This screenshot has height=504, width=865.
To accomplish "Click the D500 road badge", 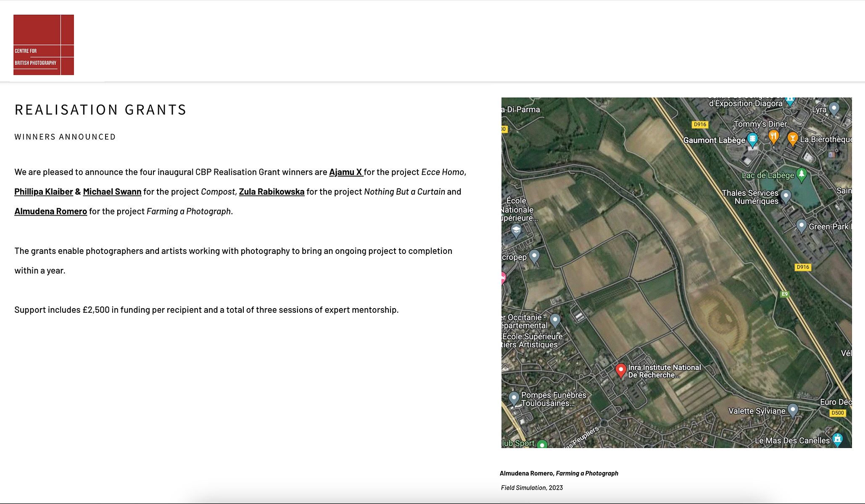I will click(838, 413).
